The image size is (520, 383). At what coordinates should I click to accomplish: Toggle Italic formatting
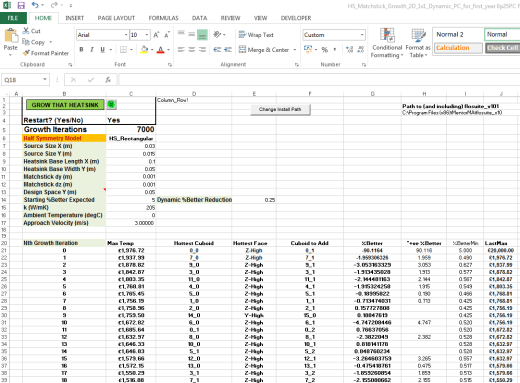tap(92, 50)
